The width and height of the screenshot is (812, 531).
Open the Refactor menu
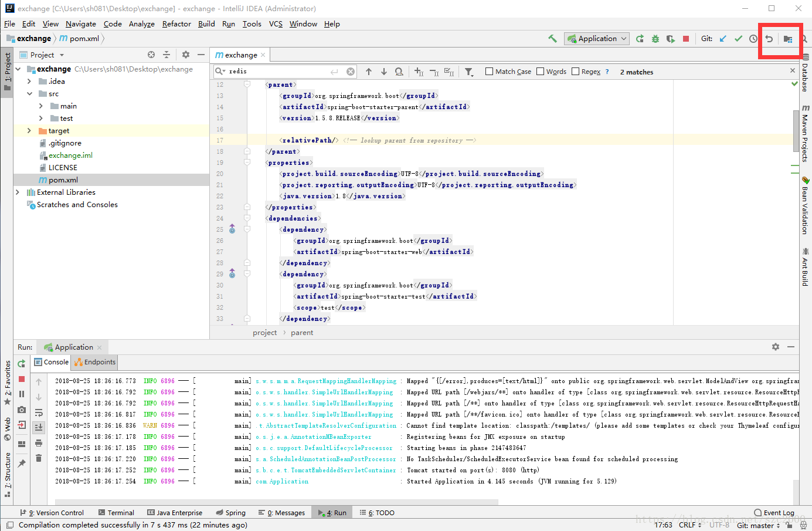pos(176,24)
